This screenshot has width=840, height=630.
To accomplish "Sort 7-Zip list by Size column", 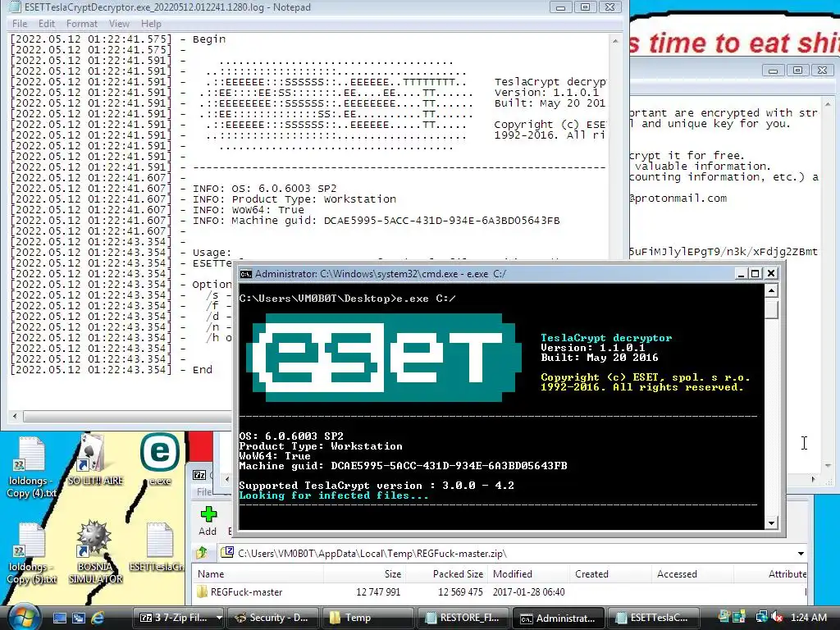I will pyautogui.click(x=364, y=573).
